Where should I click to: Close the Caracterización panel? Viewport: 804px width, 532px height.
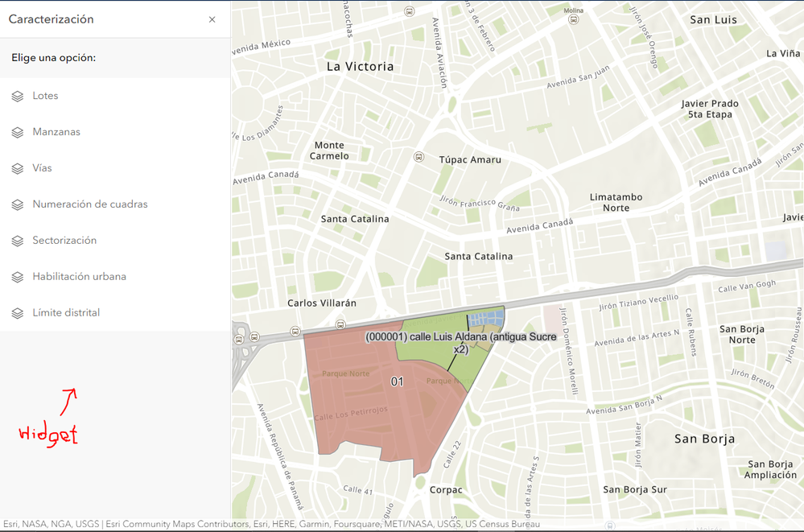pos(212,19)
